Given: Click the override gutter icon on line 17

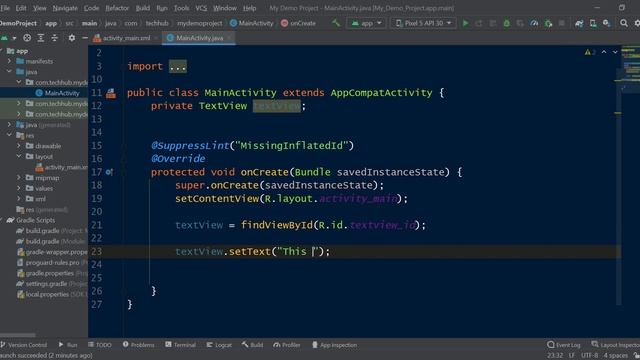Looking at the screenshot, I should tap(109, 172).
